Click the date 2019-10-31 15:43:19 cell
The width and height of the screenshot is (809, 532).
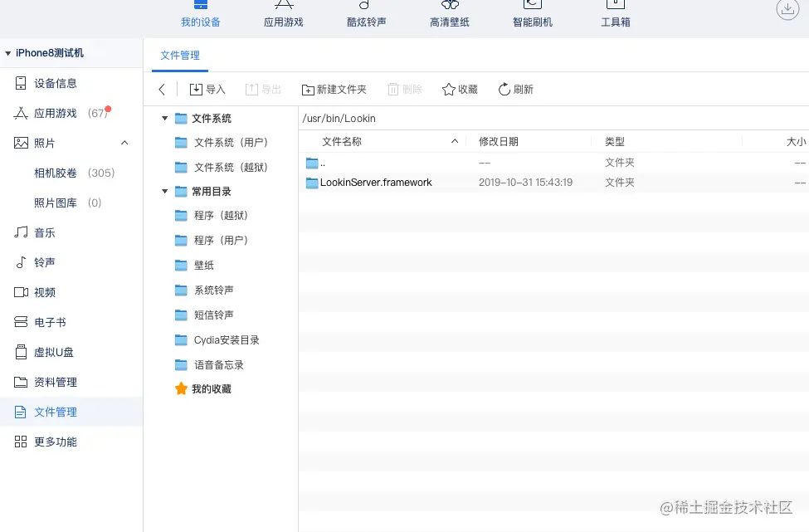pos(525,182)
